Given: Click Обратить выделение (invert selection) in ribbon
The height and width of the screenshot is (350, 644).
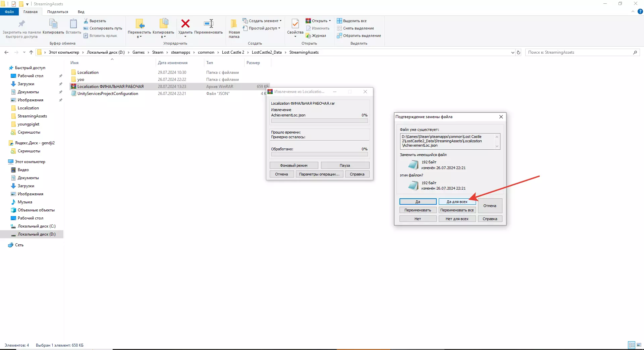Looking at the screenshot, I should pos(359,36).
